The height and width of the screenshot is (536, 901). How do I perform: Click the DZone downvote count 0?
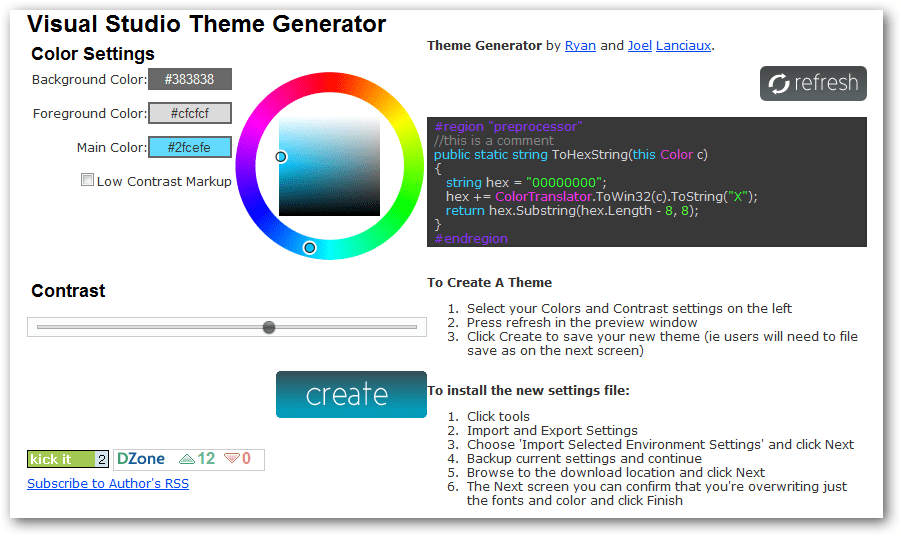click(246, 458)
